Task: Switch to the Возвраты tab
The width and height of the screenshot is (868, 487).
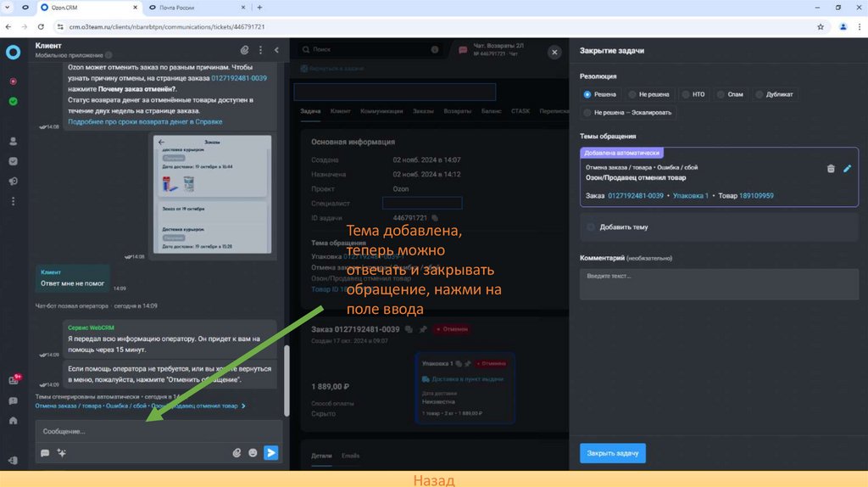Action: 457,111
